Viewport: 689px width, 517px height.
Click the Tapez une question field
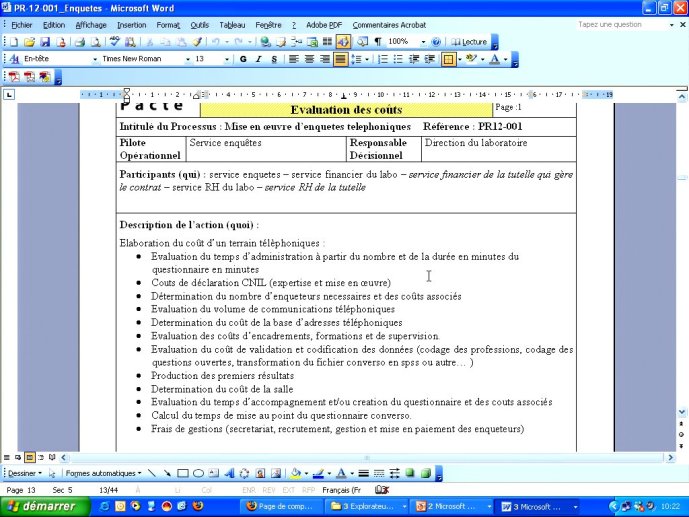pos(622,25)
